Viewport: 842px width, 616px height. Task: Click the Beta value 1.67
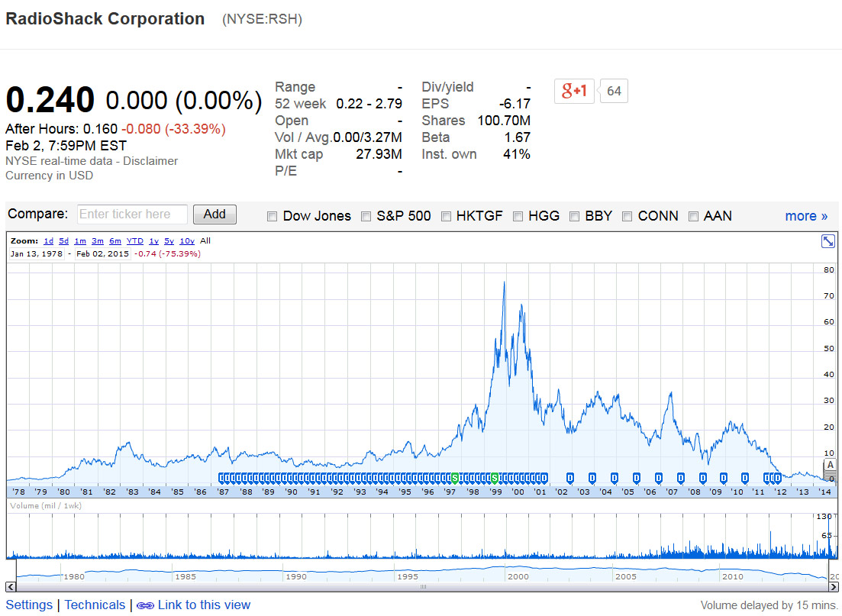[x=517, y=137]
